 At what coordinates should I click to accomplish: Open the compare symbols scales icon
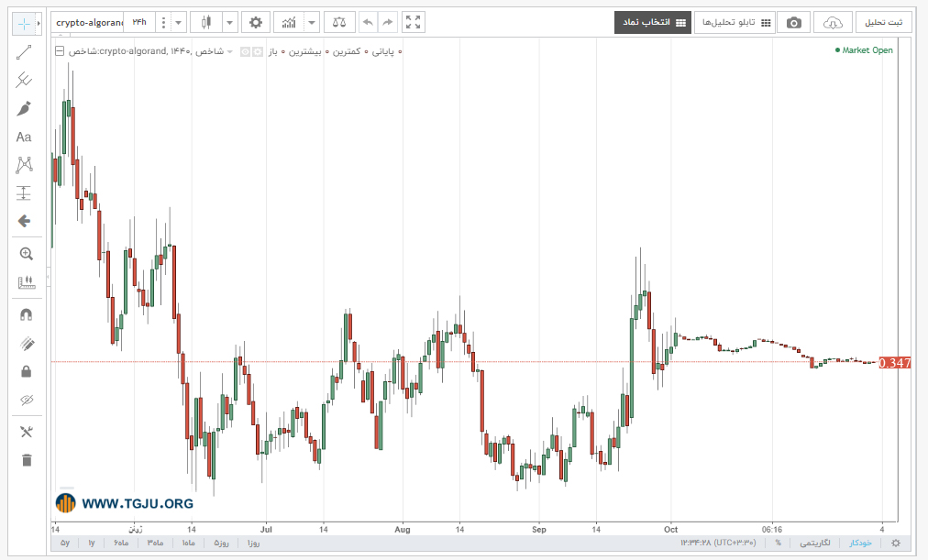(x=339, y=23)
